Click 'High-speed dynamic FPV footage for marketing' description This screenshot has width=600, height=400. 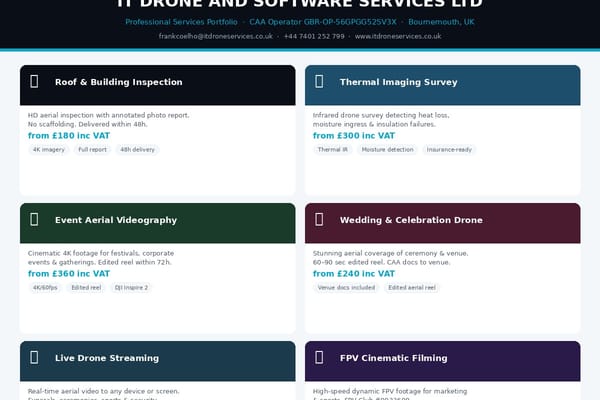click(390, 391)
